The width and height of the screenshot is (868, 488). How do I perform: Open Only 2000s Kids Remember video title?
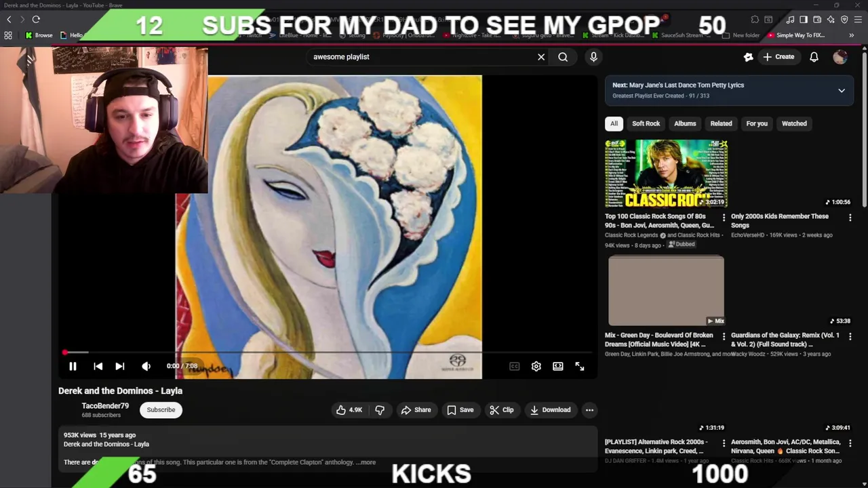780,220
